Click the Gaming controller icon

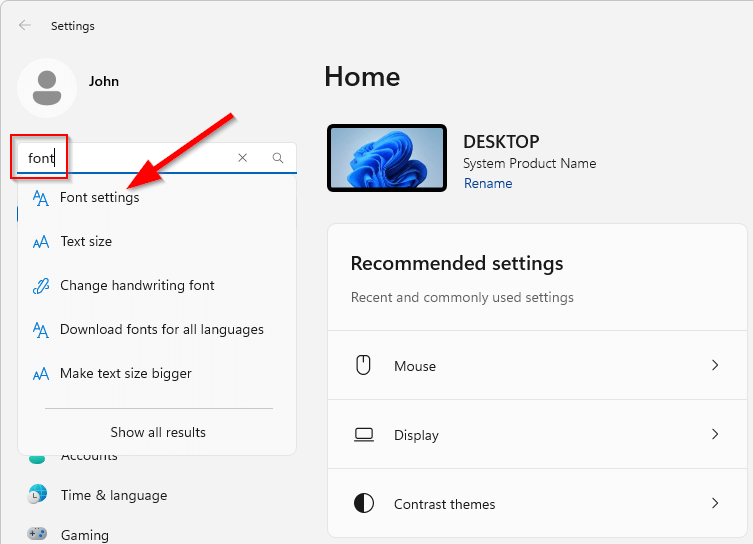tap(37, 533)
